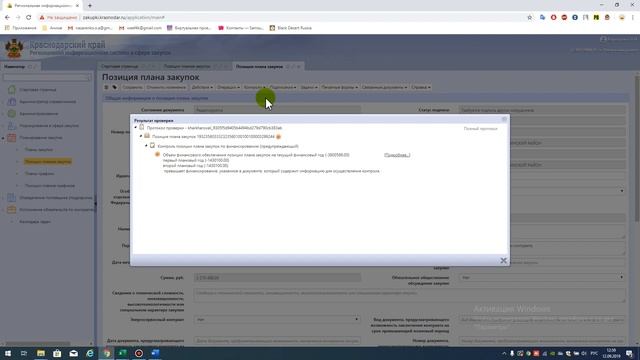Collapse the Протокол проверки tree node

(x=136, y=128)
